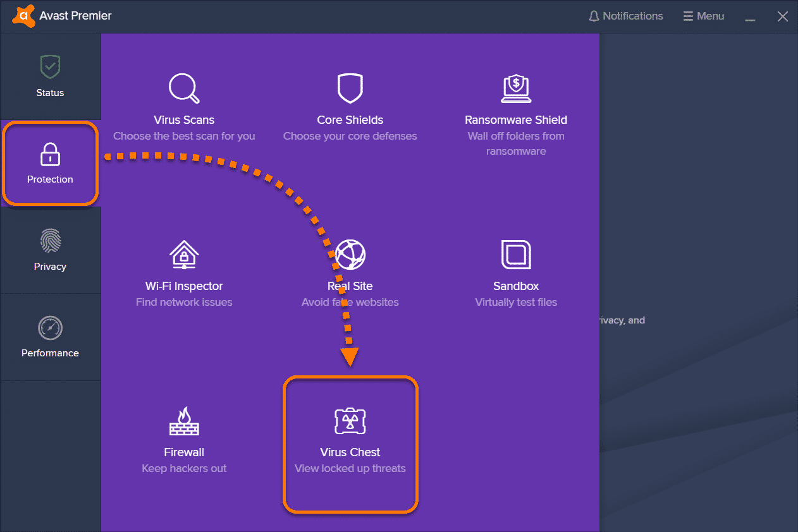The height and width of the screenshot is (532, 798).
Task: Open Firewall via the brick wall icon
Action: click(184, 420)
